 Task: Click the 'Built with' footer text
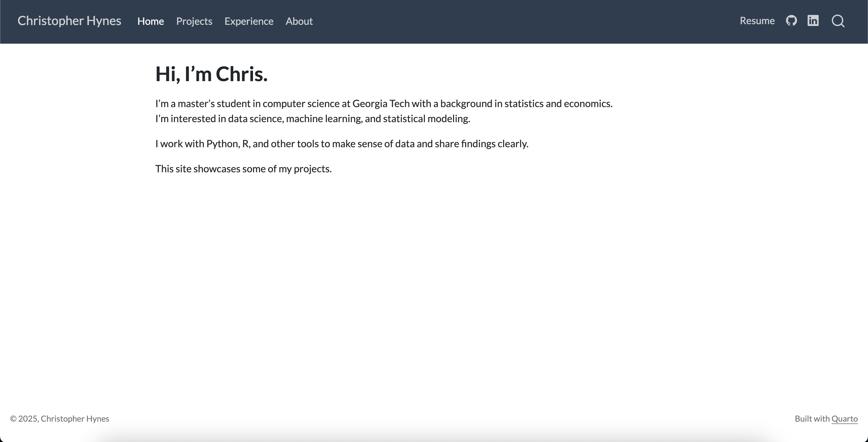point(812,419)
